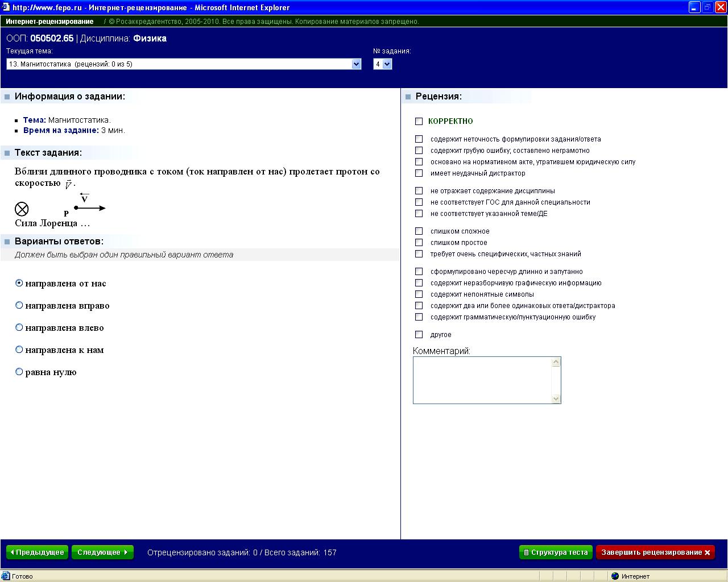
Task: Minimize the Internet Explorer window
Action: pyautogui.click(x=694, y=7)
